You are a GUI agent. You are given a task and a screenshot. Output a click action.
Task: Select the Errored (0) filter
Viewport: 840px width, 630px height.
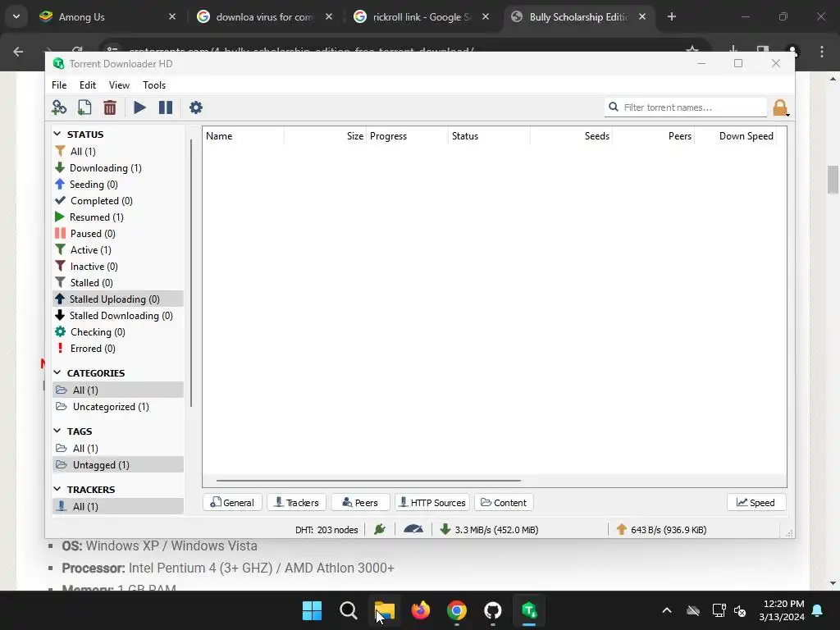pos(118,348)
